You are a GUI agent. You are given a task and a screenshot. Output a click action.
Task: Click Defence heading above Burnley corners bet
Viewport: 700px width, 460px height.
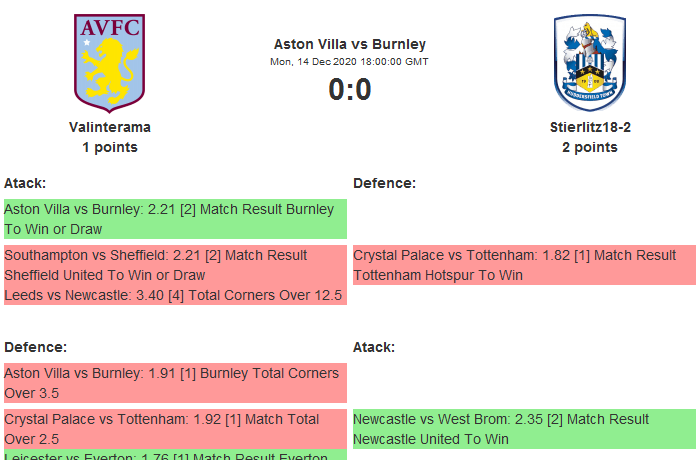(36, 347)
